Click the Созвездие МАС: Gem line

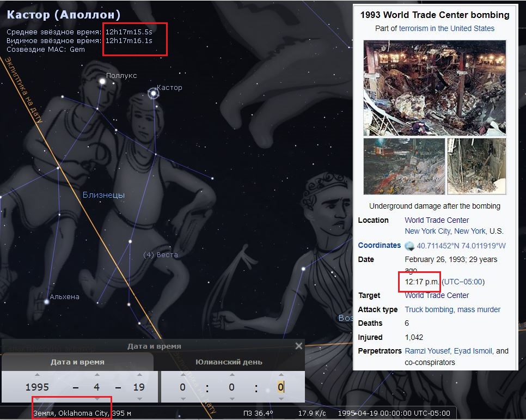(x=46, y=50)
